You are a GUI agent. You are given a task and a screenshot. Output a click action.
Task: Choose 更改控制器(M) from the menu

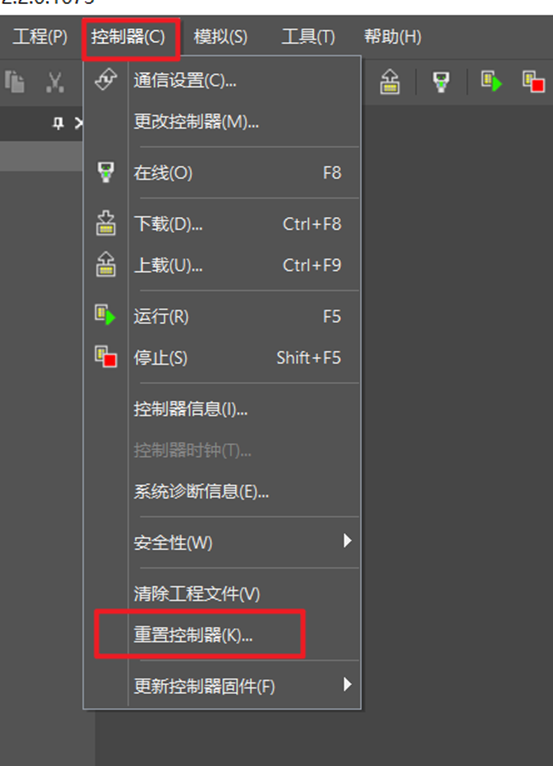click(222, 122)
